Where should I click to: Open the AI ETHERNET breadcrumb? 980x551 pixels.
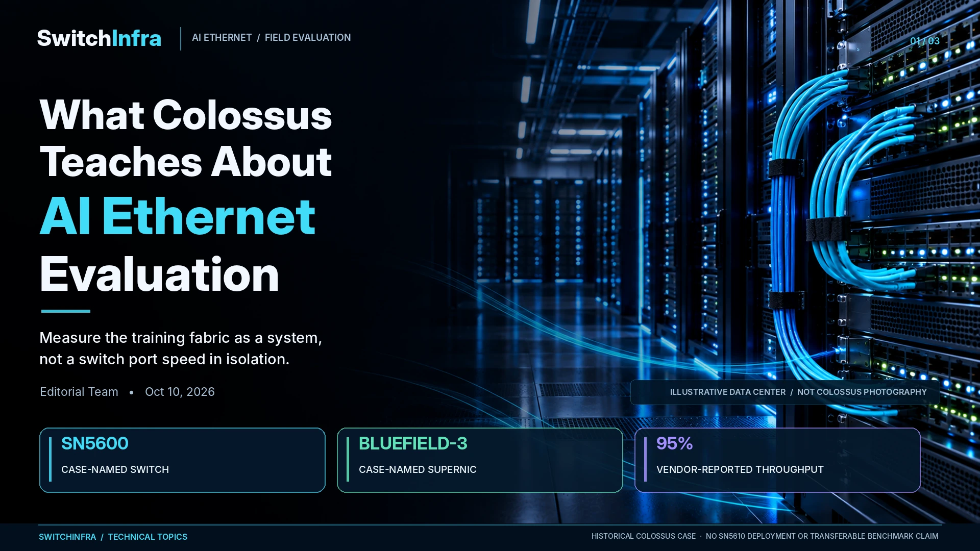222,38
